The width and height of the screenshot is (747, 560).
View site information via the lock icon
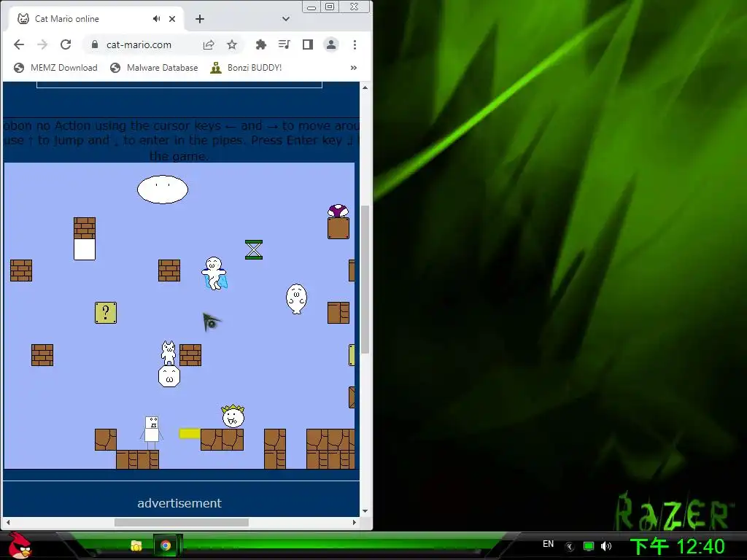(95, 44)
